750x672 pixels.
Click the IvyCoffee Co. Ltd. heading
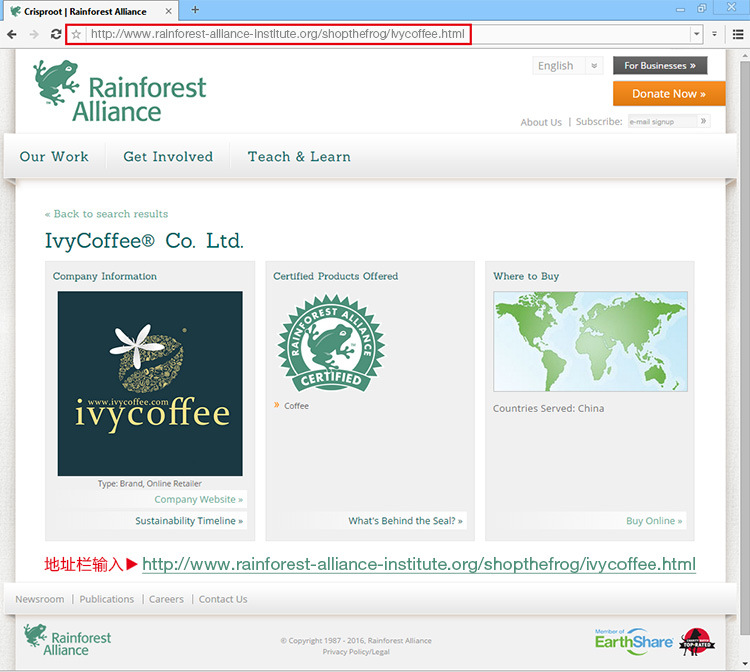pos(144,241)
